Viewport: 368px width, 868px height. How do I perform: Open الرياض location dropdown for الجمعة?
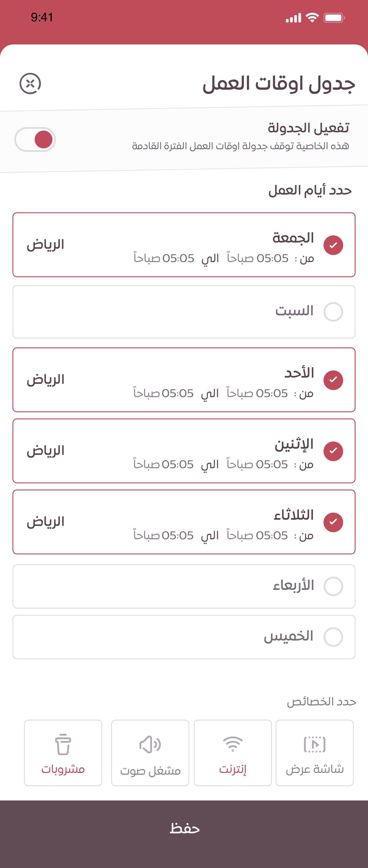(46, 245)
